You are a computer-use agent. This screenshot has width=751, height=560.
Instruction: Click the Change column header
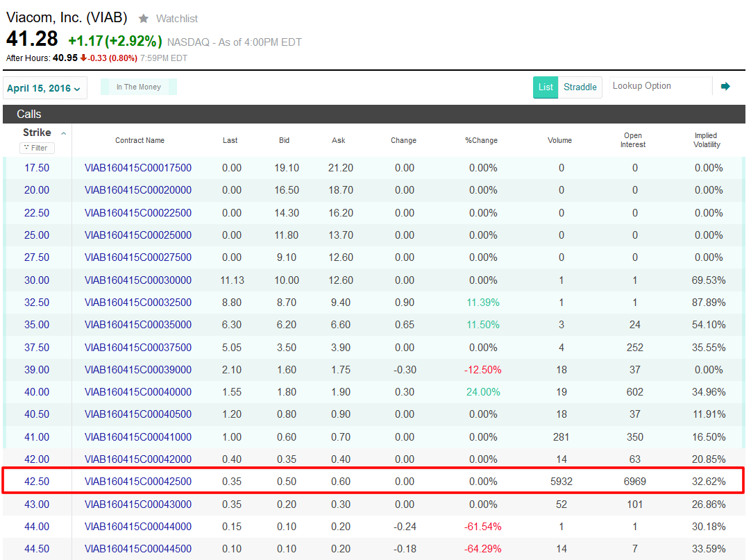pyautogui.click(x=403, y=140)
